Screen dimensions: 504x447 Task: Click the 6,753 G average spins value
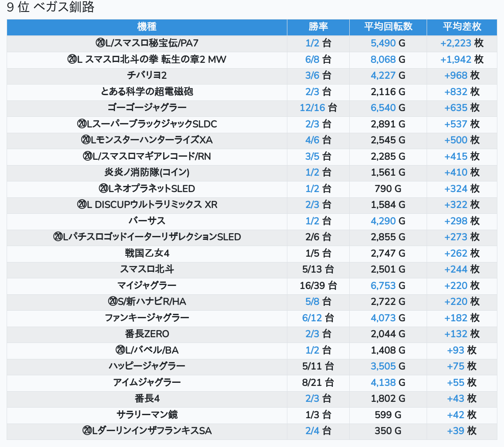coord(388,285)
